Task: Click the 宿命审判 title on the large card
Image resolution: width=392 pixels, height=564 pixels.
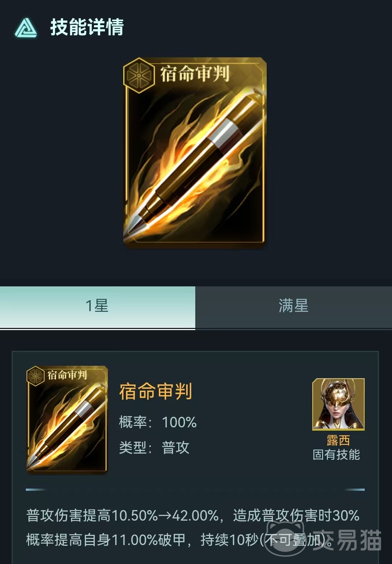Action: (x=195, y=74)
